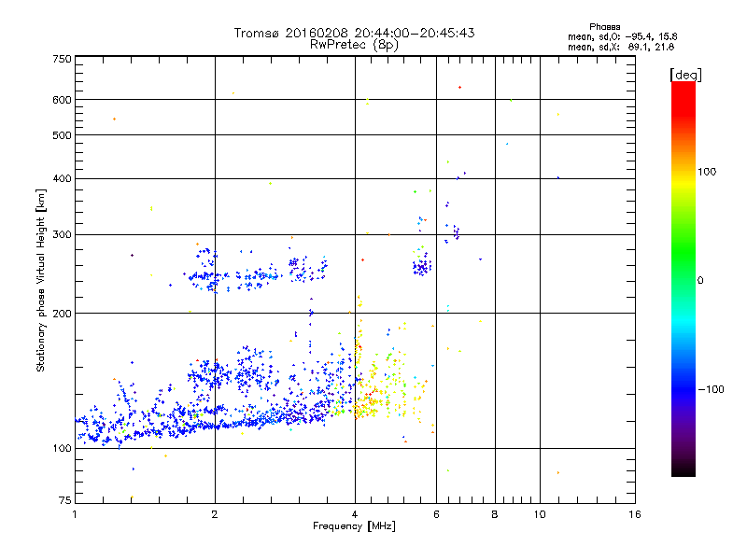Click the y-axis tick label '100'

click(x=62, y=449)
